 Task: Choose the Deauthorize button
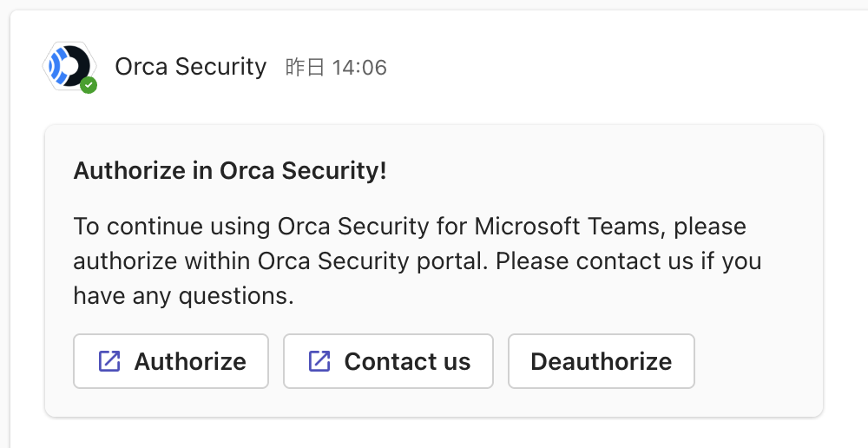(x=602, y=361)
